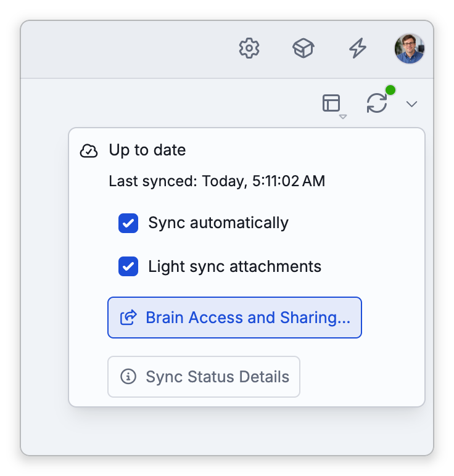Screen dimensions: 454x476
Task: Open Brain Access and Sharing
Action: (234, 318)
